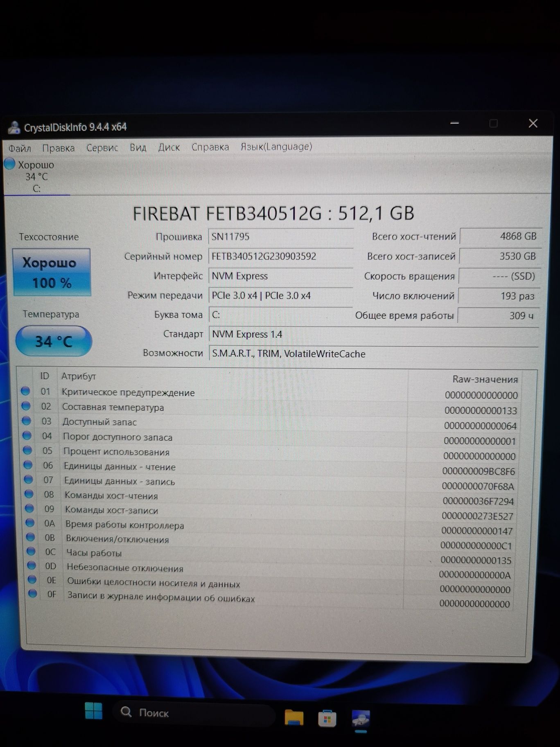Select the Процент использования row
Image resolution: width=560 pixels, height=747 pixels.
tap(270, 453)
